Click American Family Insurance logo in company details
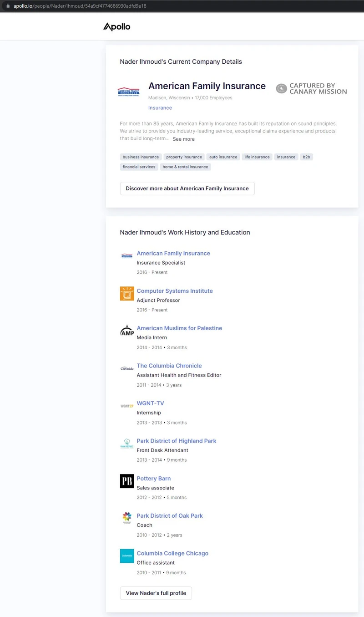Viewport: 364px width, 617px height. pyautogui.click(x=129, y=92)
